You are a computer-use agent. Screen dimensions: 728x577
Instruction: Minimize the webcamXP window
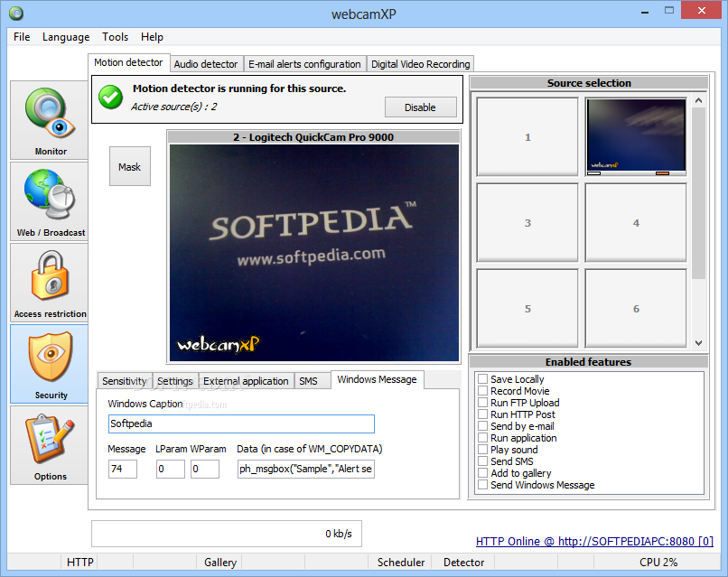645,12
